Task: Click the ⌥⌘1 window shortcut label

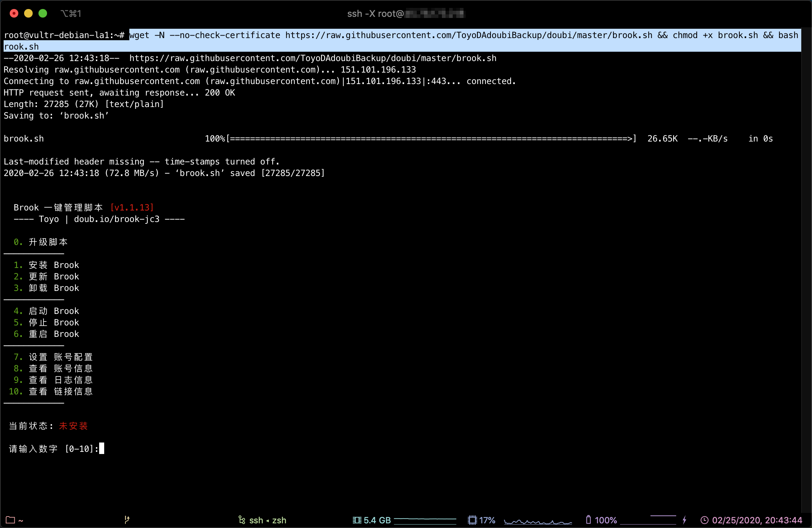Action: pyautogui.click(x=71, y=14)
